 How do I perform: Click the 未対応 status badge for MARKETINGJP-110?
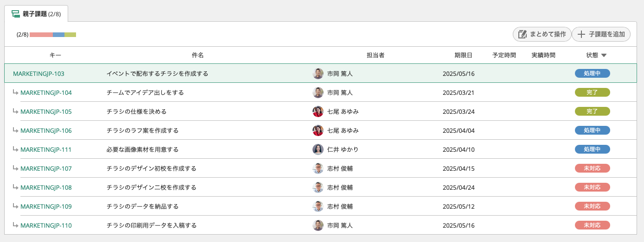tap(592, 225)
